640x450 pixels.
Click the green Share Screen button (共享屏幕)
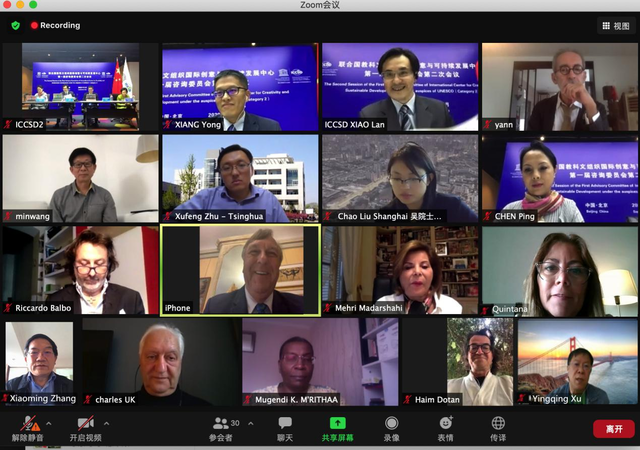click(337, 428)
